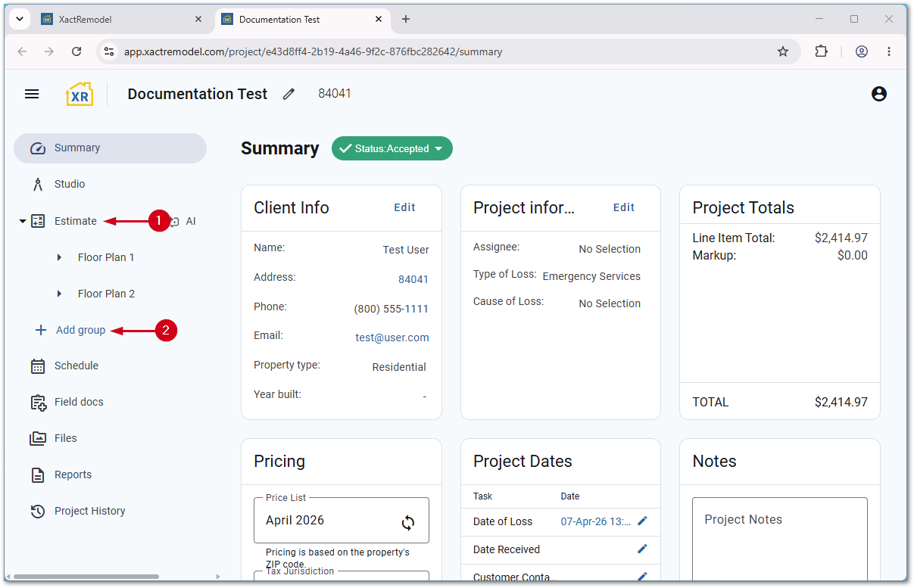The width and height of the screenshot is (914, 588).
Task: Edit Date Received with pencil icon
Action: (643, 549)
